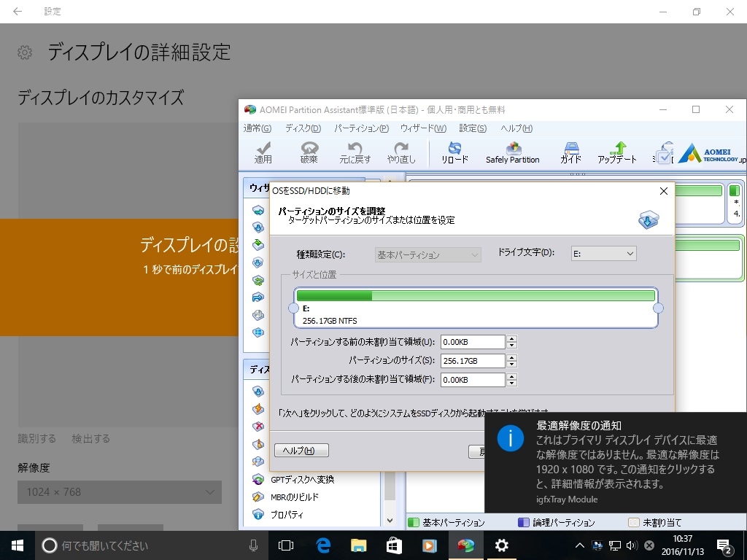Click the 最適解像度の通知 notification
Viewport: 747px width, 560px height.
click(616, 463)
